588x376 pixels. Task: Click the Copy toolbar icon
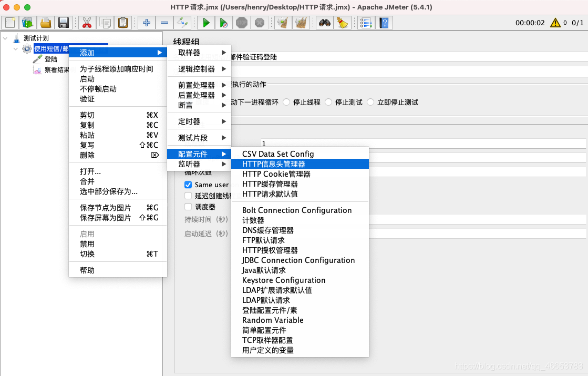pyautogui.click(x=105, y=23)
